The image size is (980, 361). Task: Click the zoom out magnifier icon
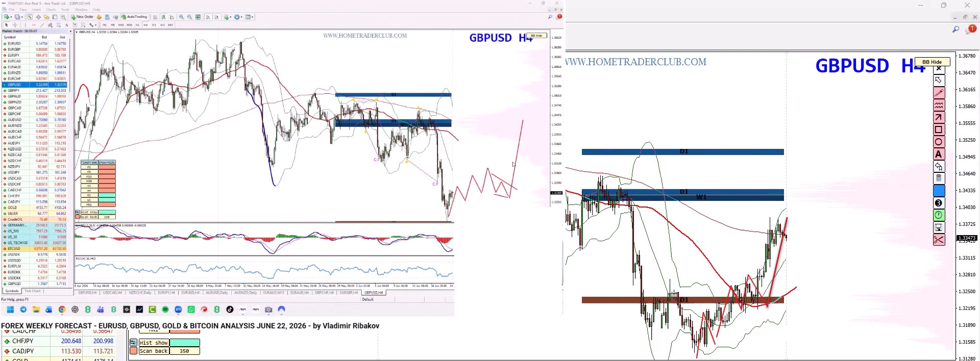coord(190,17)
